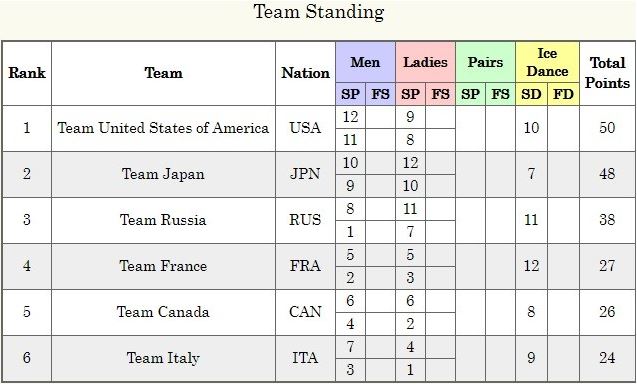
Task: Click the FD subheader under Ice Dance
Action: (563, 94)
